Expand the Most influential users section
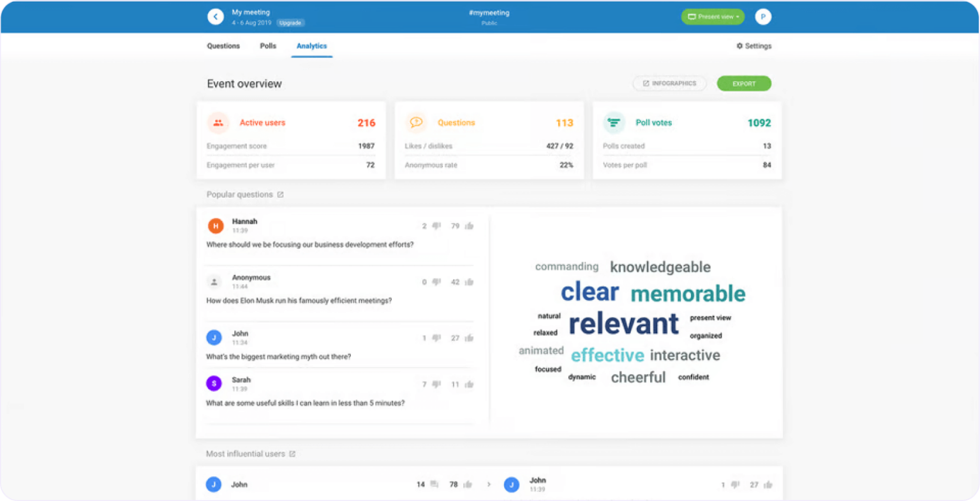Image resolution: width=980 pixels, height=501 pixels. 292,453
